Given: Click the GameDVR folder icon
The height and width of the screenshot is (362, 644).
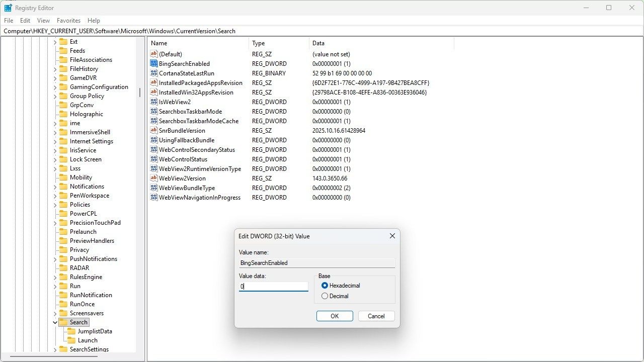Looking at the screenshot, I should click(63, 78).
